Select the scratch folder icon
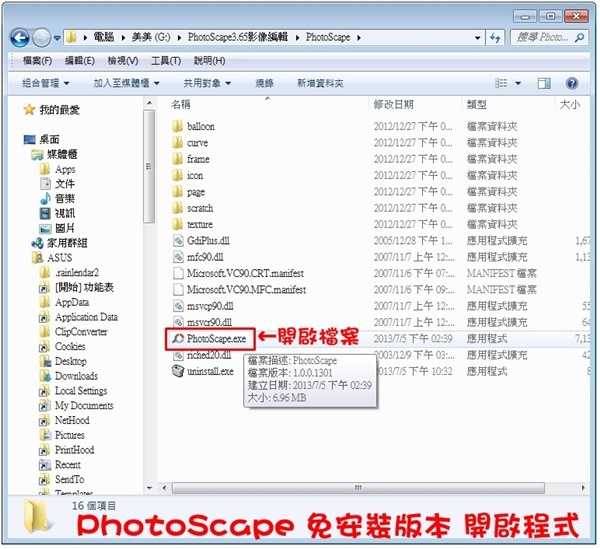This screenshot has height=549, width=600. (x=178, y=208)
